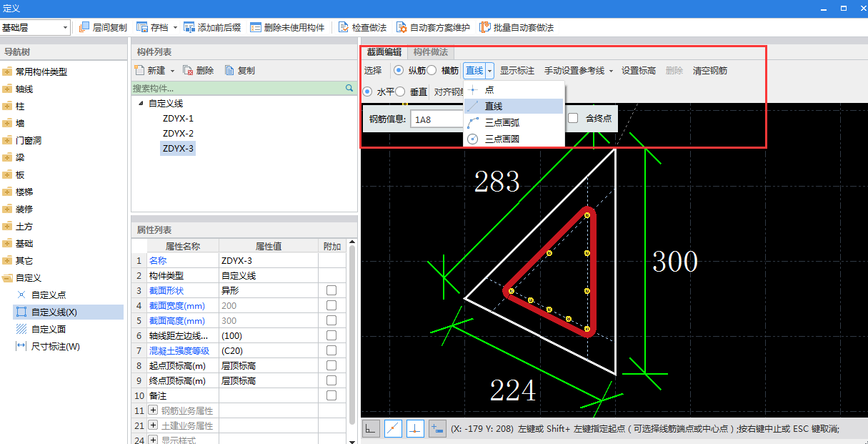Open the 楼梯 folder

tap(24, 192)
